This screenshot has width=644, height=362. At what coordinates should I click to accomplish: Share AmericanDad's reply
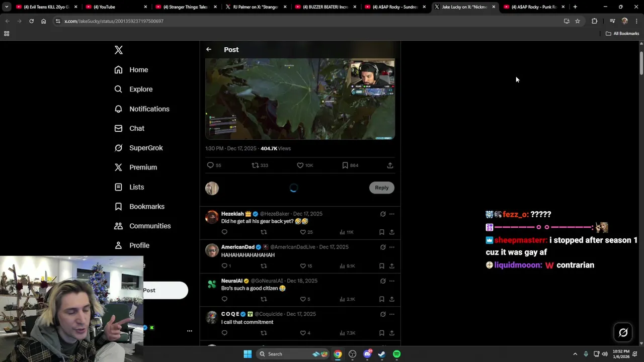[x=392, y=265]
